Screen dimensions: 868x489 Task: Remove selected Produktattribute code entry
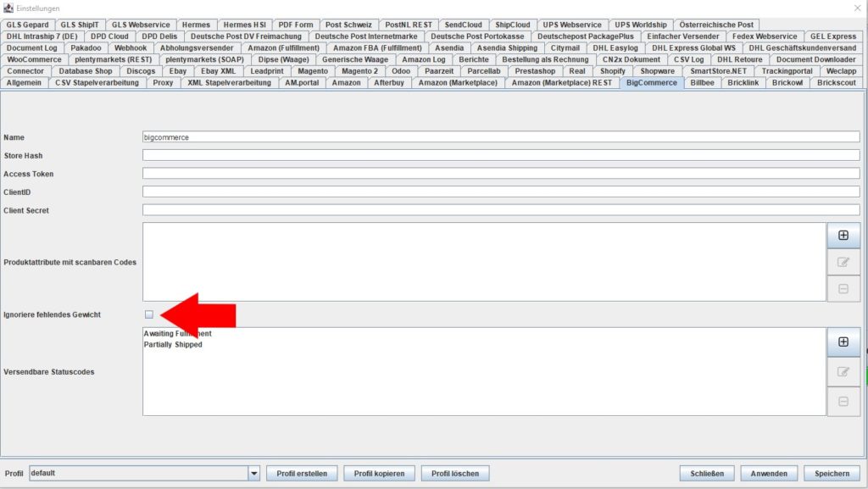point(843,289)
